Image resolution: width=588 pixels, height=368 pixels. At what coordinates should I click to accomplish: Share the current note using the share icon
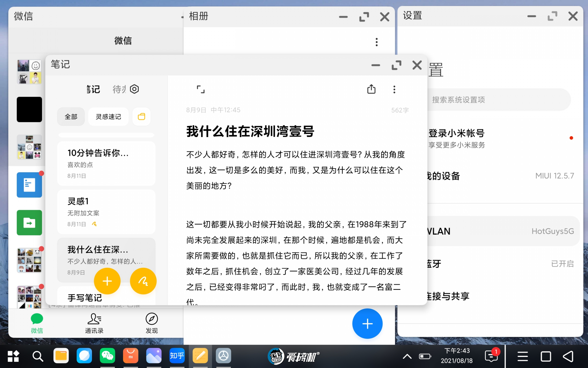(x=371, y=89)
